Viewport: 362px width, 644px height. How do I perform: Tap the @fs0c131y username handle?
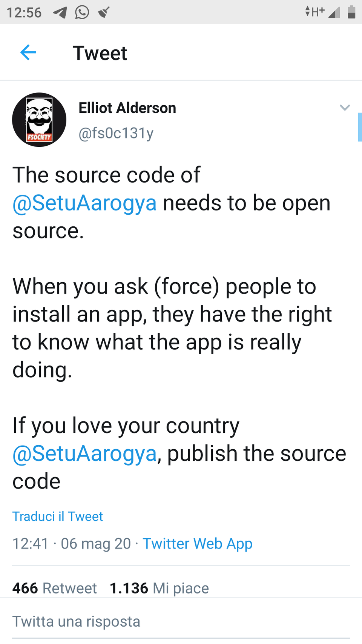[116, 133]
